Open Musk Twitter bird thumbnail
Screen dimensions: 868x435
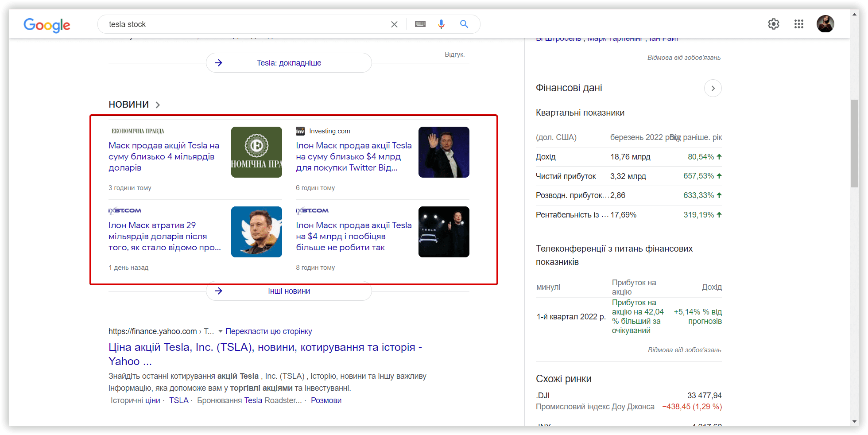[x=256, y=232]
